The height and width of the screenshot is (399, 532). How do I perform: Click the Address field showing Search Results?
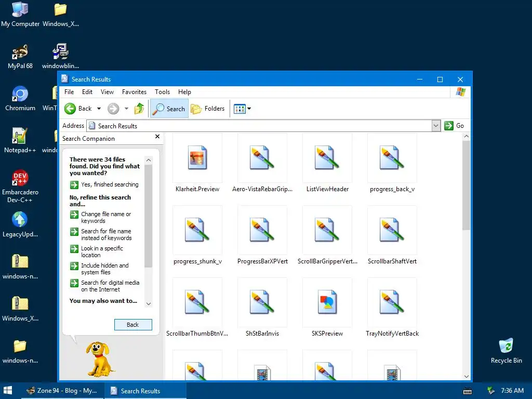point(259,126)
